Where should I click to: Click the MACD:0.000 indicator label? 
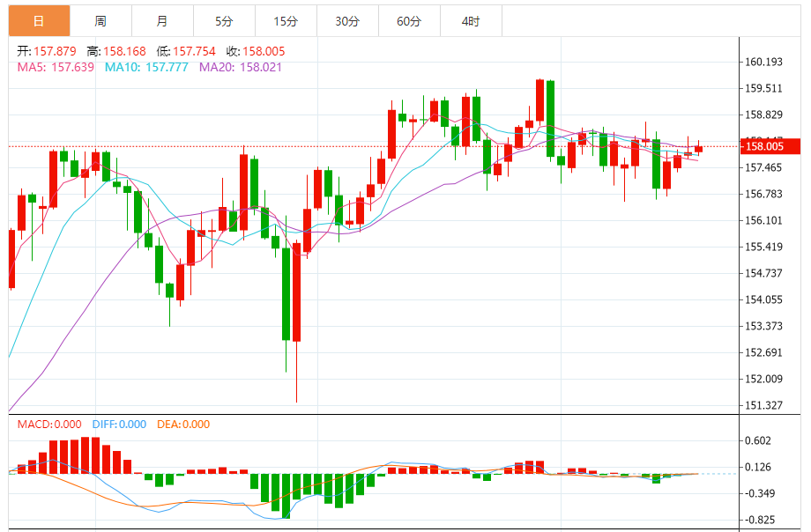pyautogui.click(x=49, y=425)
